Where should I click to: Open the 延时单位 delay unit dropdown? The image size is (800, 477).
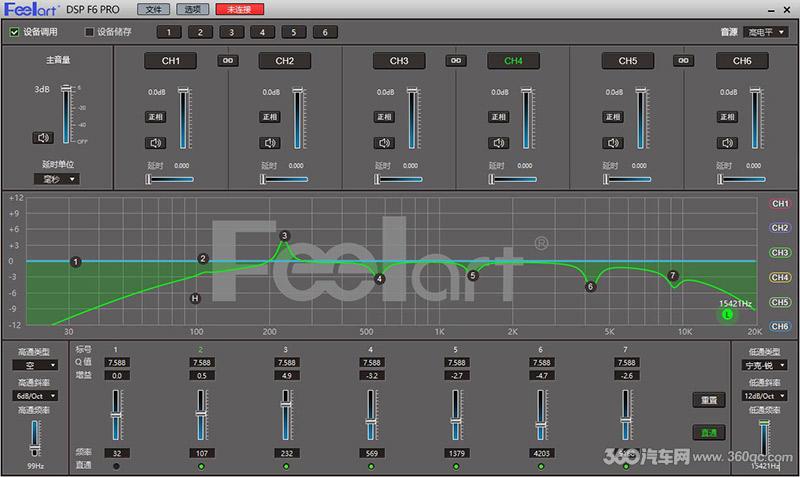pyautogui.click(x=57, y=179)
